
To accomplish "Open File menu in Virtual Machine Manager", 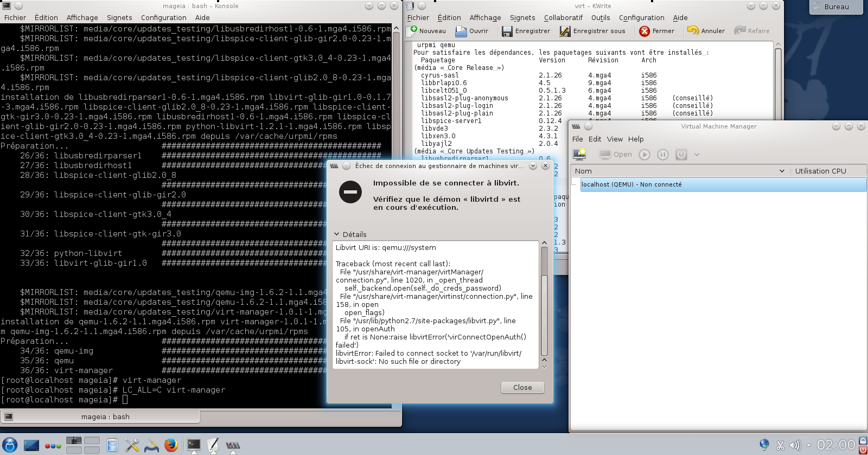I will coord(577,139).
